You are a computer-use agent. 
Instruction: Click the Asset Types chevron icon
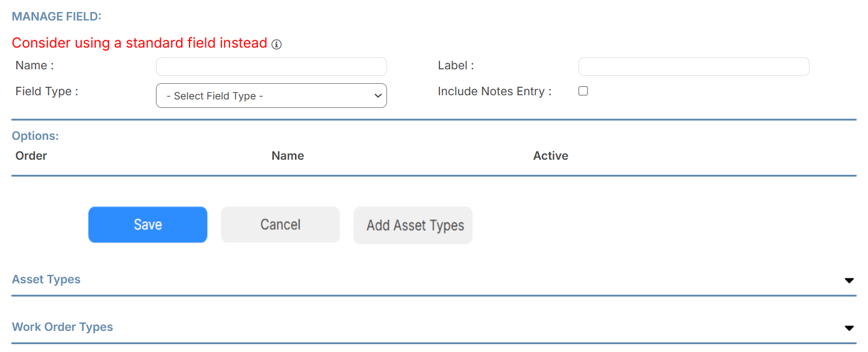point(849,280)
